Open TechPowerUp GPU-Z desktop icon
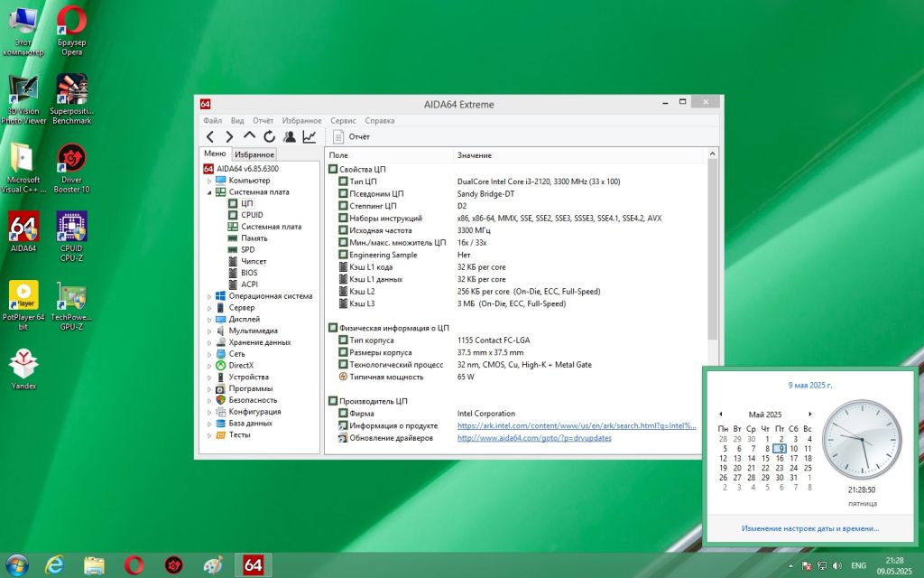Viewport: 924px width, 578px height. pyautogui.click(x=72, y=305)
